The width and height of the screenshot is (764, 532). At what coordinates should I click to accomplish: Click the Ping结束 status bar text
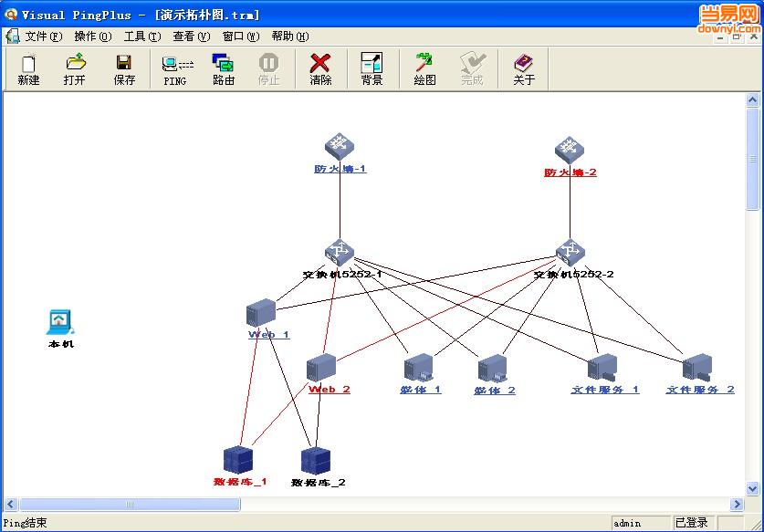pyautogui.click(x=26, y=523)
